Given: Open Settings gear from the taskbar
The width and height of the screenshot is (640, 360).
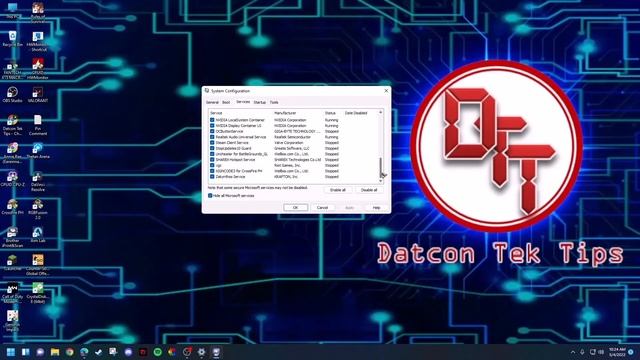Looking at the screenshot, I should 202,352.
